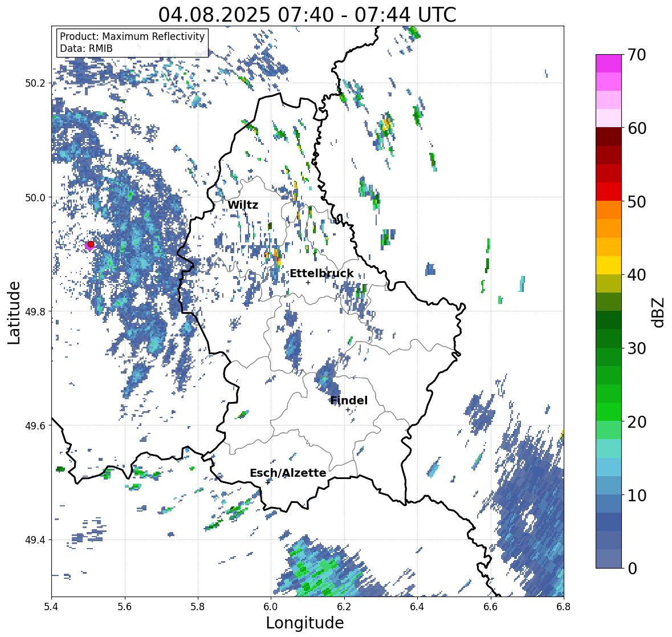
Task: Click the dBZ colorbar label
Action: (x=659, y=313)
